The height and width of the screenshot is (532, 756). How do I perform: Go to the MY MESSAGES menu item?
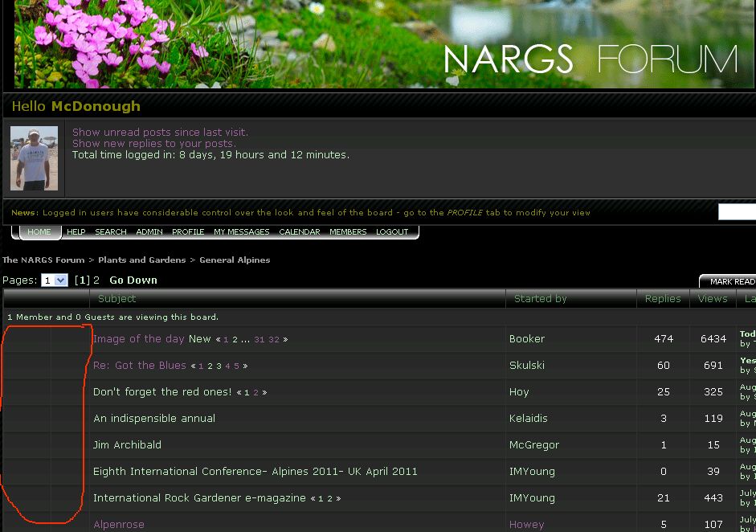click(x=241, y=231)
